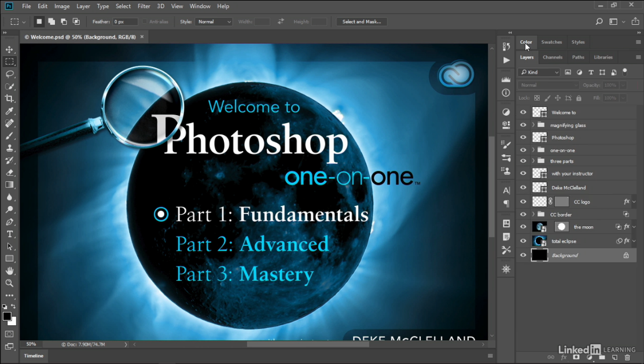Select the Eyedropper tool
Viewport: 644px width, 364px height.
pyautogui.click(x=9, y=111)
